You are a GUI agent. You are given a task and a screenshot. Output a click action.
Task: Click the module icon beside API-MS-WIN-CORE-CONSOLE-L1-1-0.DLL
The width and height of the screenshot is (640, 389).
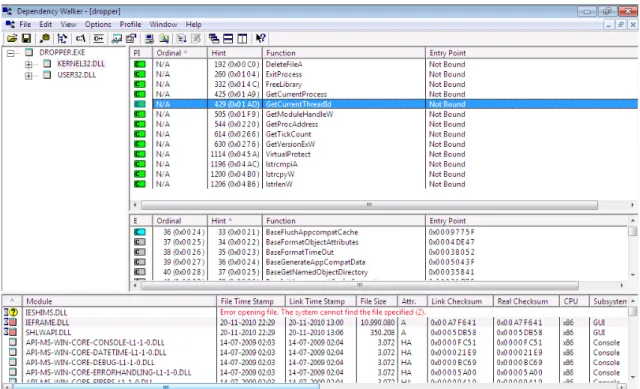pyautogui.click(x=13, y=342)
